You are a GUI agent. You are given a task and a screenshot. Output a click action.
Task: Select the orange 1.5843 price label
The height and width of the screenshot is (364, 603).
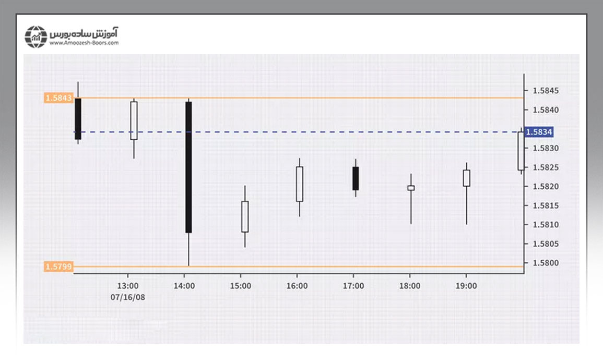(x=58, y=98)
